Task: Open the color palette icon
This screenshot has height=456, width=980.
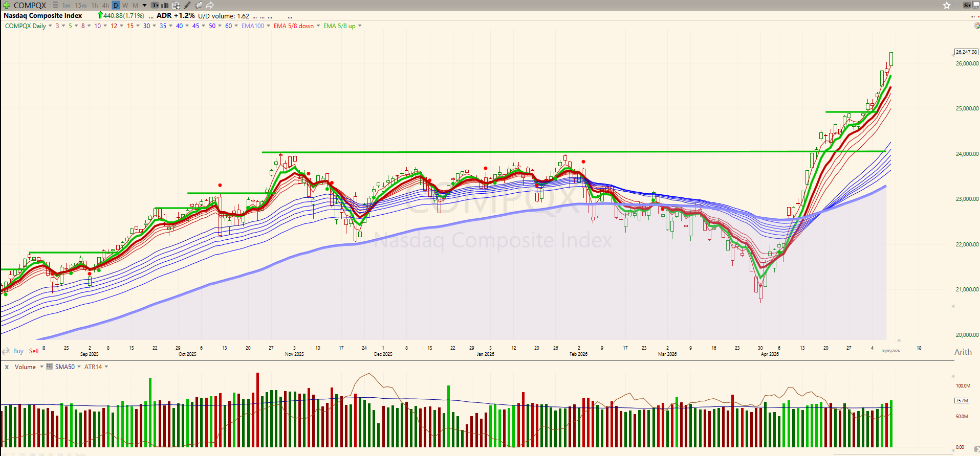Action: (x=977, y=26)
